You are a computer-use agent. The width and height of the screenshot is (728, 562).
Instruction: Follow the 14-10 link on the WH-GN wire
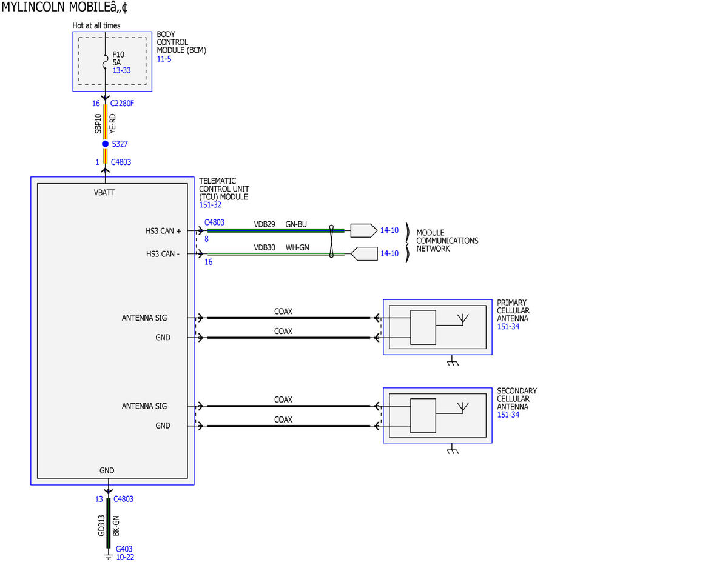tap(389, 253)
